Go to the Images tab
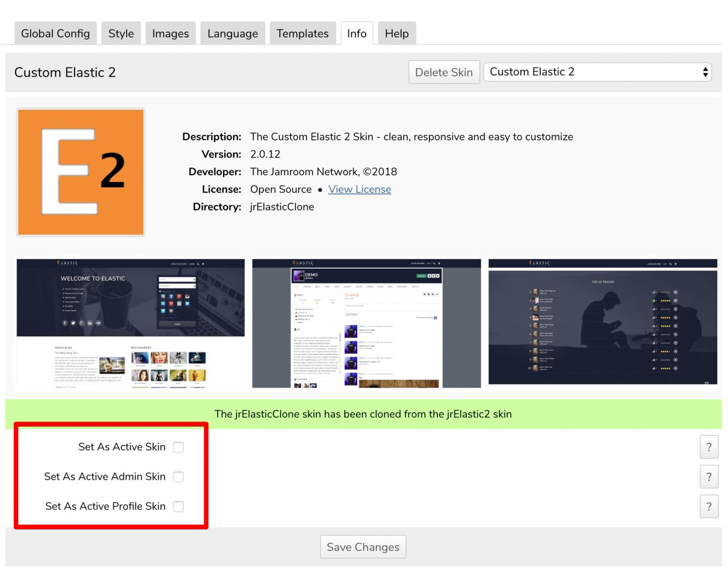Screen dimensions: 728x573 coord(170,34)
